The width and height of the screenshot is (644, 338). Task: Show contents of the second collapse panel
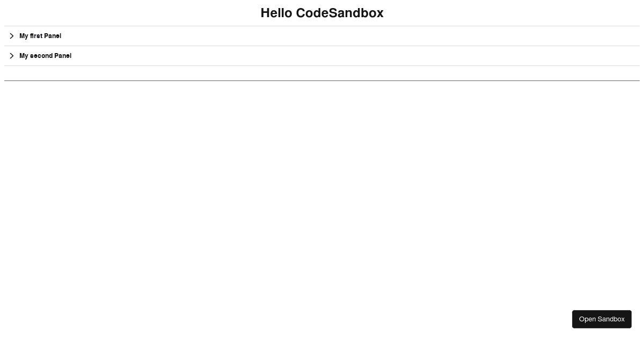point(322,56)
